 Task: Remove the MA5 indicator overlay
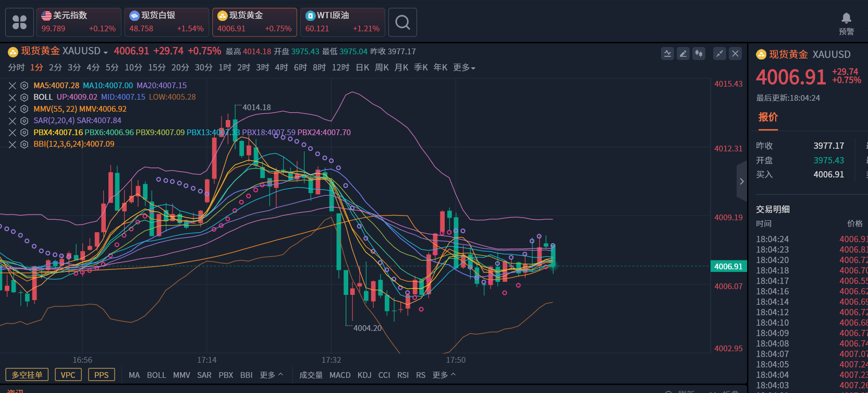point(12,86)
